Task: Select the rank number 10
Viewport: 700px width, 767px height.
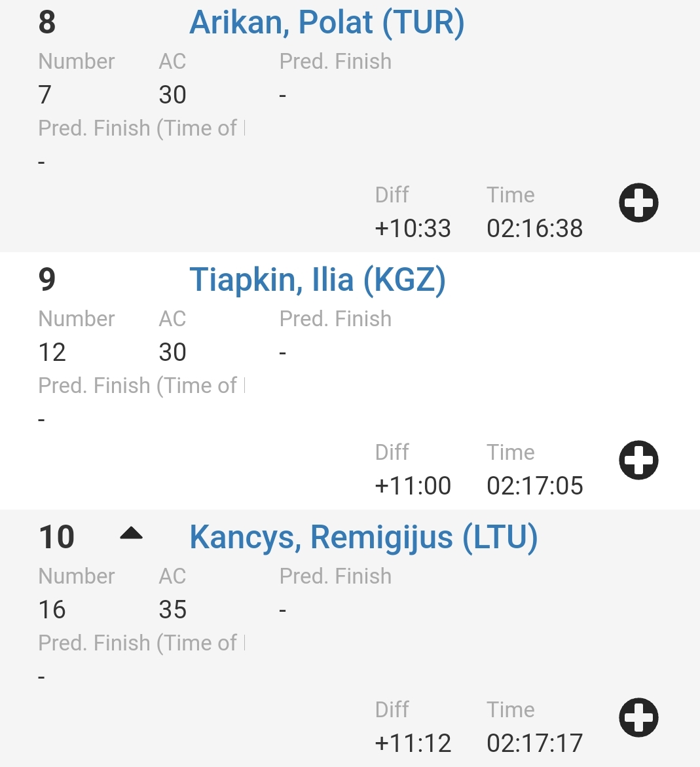Action: pos(57,537)
